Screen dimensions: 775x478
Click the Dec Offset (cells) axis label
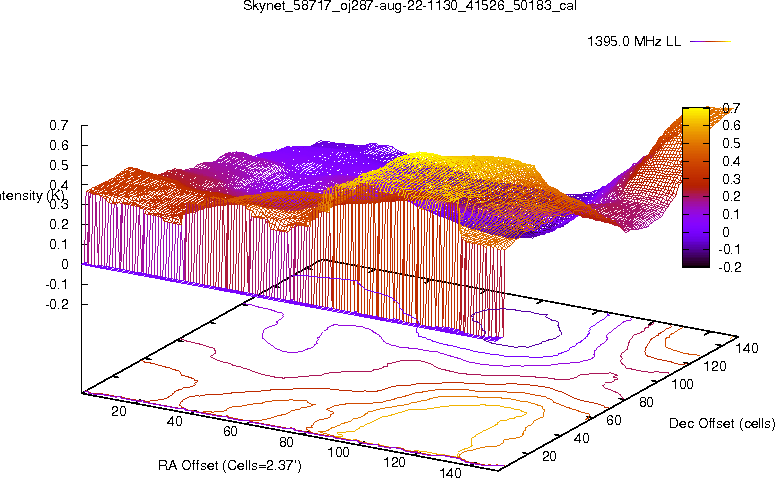(722, 423)
